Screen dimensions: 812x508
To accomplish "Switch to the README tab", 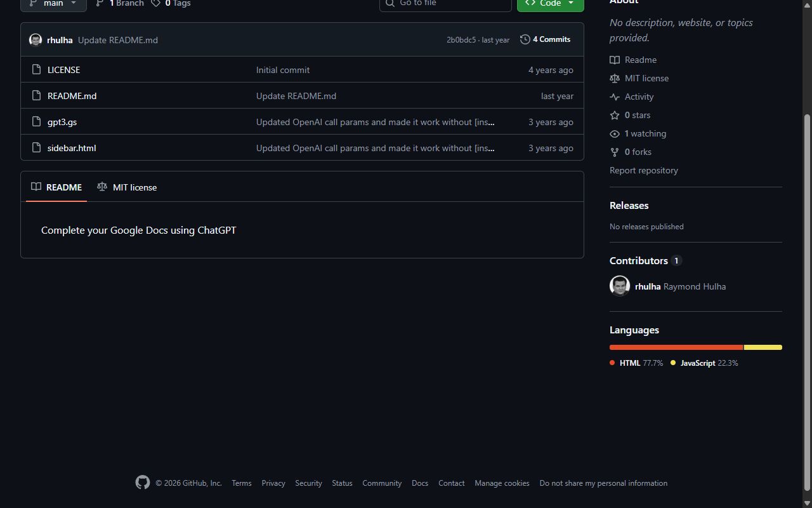I will 56,187.
